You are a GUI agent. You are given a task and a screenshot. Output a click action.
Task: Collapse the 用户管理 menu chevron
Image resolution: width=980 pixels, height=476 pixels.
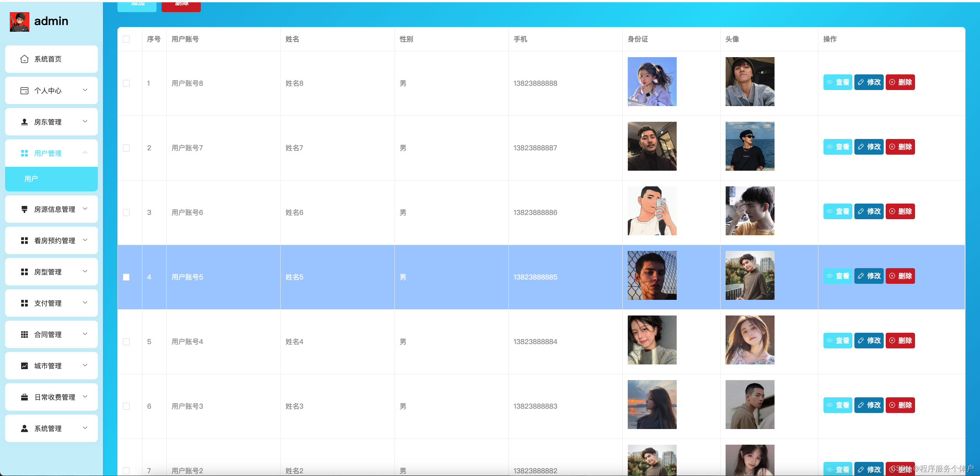pyautogui.click(x=85, y=153)
